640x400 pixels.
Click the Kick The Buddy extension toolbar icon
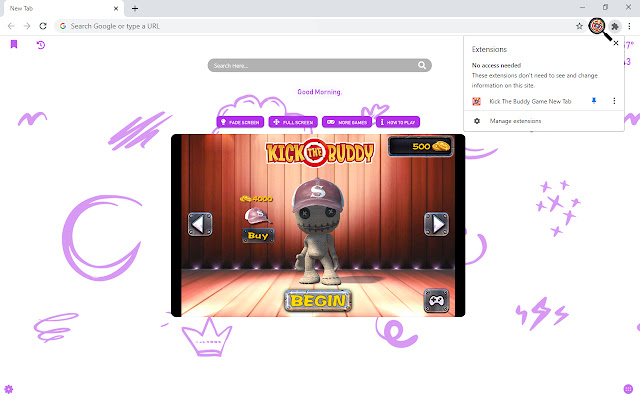click(x=597, y=26)
